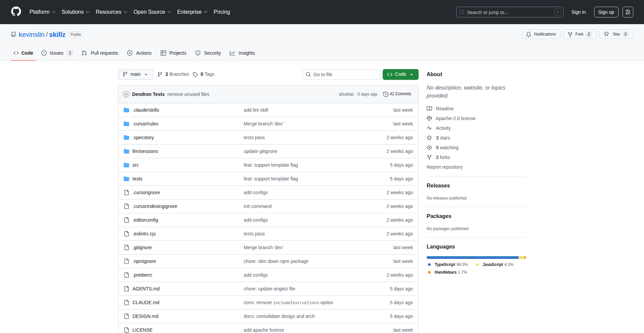Open the Security tab shield icon
This screenshot has width=644, height=333.
(198, 53)
